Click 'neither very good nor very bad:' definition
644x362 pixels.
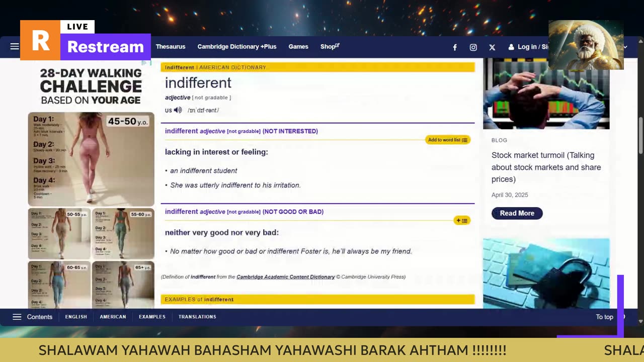click(222, 232)
